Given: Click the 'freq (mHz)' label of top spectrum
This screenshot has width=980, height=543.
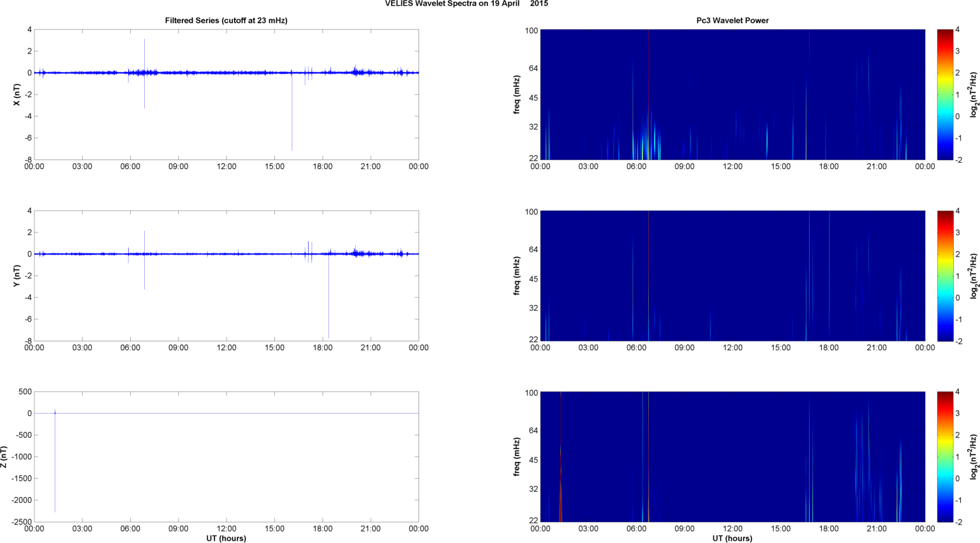Looking at the screenshot, I should pos(517,94).
